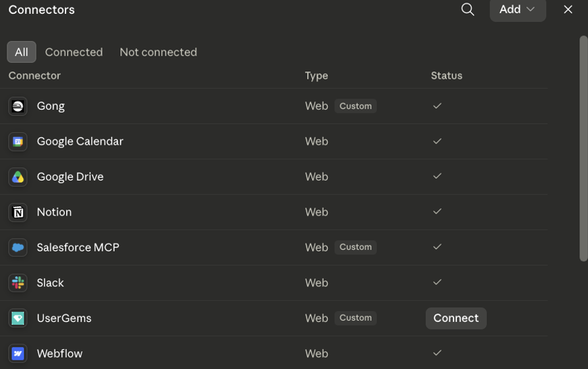The image size is (588, 369).
Task: Close the Connectors panel
Action: coord(568,9)
